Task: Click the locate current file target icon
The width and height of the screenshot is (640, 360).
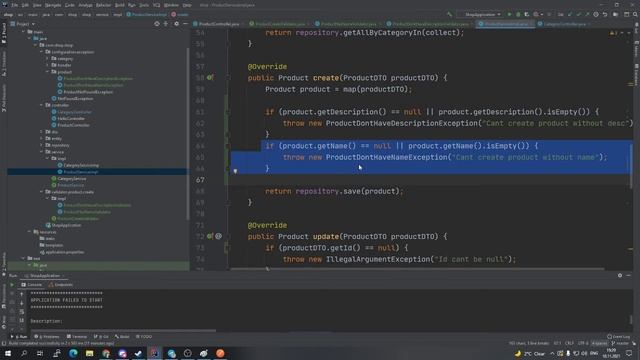Action: pos(157,24)
